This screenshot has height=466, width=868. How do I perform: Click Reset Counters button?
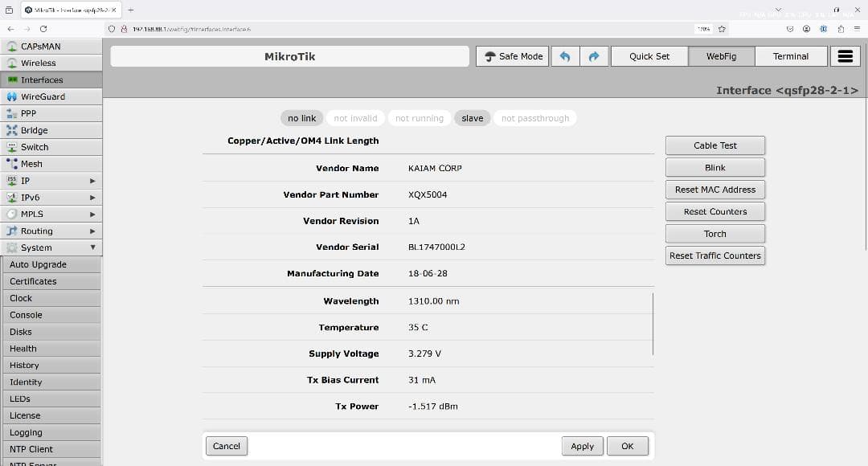[x=715, y=211]
